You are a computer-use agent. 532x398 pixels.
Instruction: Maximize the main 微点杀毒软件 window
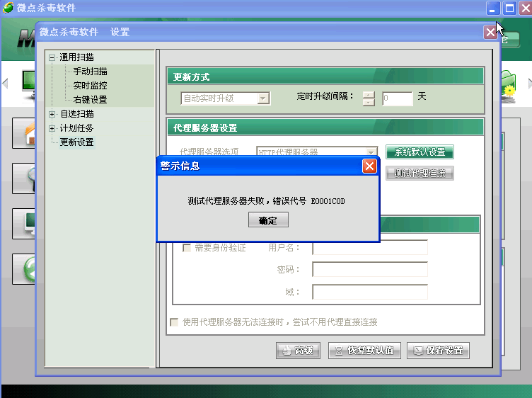509,8
